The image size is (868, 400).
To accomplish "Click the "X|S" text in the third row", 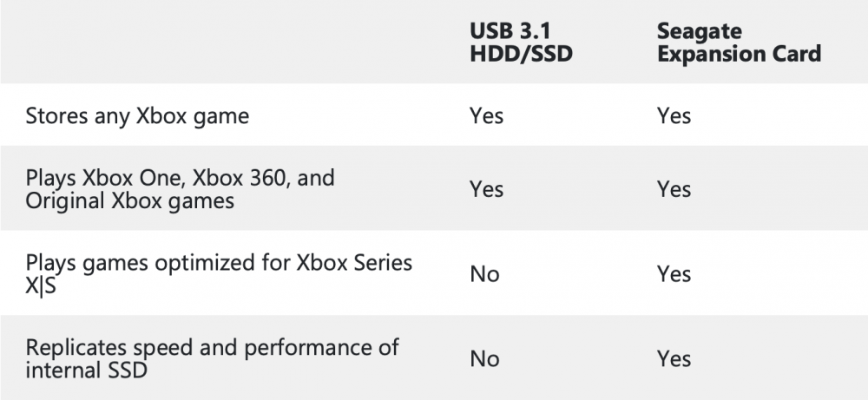I will click(40, 285).
